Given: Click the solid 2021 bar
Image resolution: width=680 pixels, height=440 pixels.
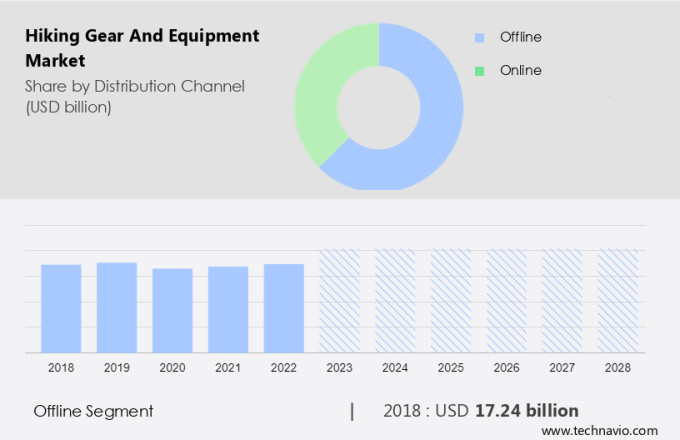Looking at the screenshot, I should [228, 309].
